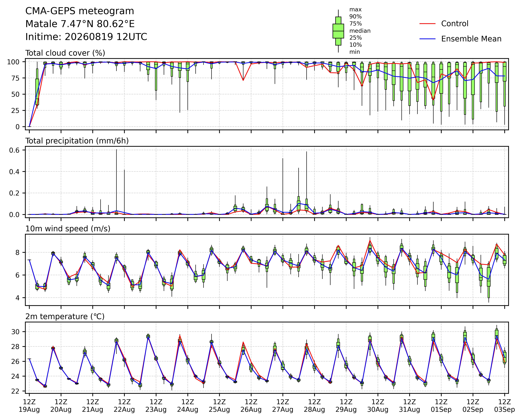Screen dimensions: 522x420
Task: Click the Total cloud cover panel title
Action: pyautogui.click(x=65, y=53)
